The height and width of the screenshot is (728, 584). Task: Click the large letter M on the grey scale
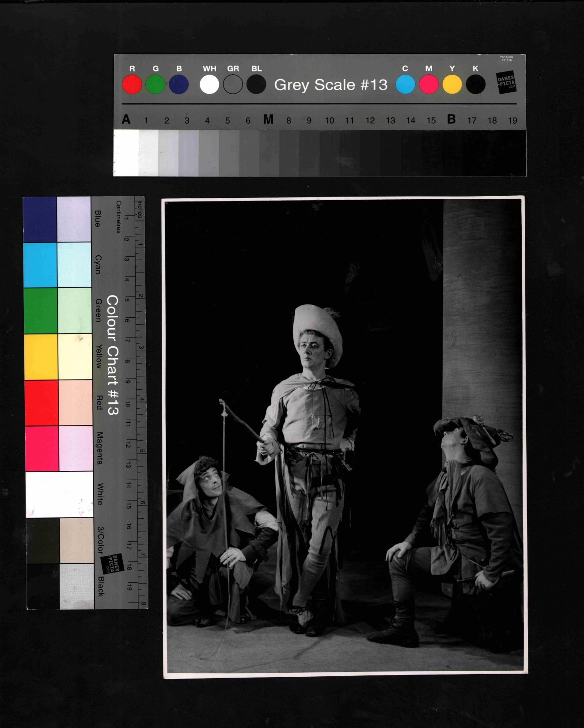point(268,120)
